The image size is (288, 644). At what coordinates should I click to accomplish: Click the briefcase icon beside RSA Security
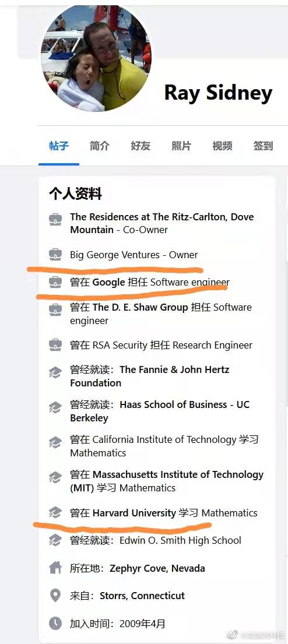click(55, 344)
